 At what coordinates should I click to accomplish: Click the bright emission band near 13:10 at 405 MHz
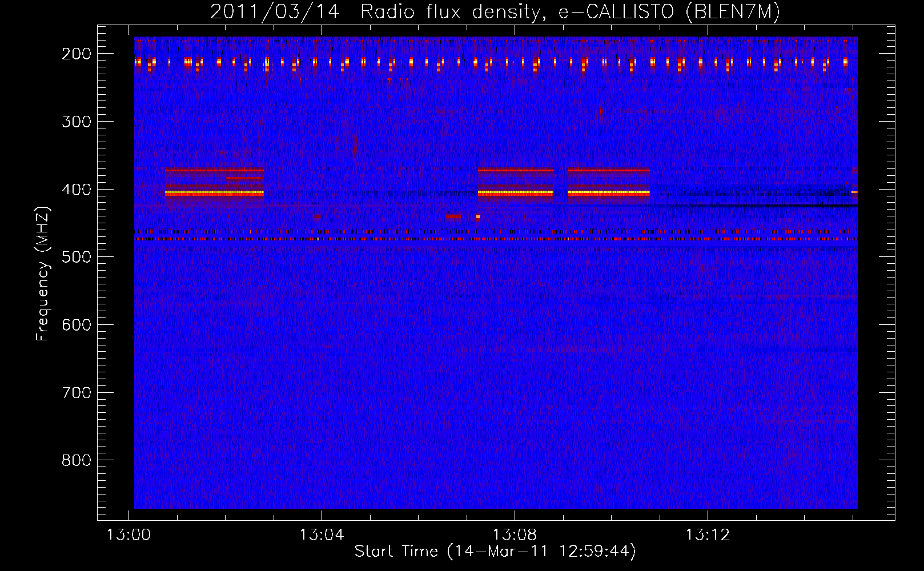(609, 194)
